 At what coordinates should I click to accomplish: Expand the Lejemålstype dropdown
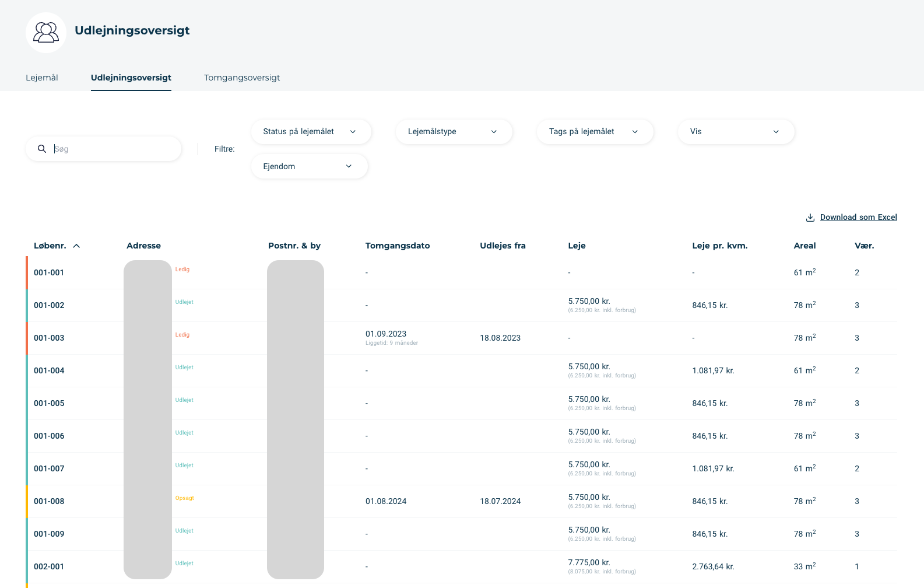tap(454, 132)
